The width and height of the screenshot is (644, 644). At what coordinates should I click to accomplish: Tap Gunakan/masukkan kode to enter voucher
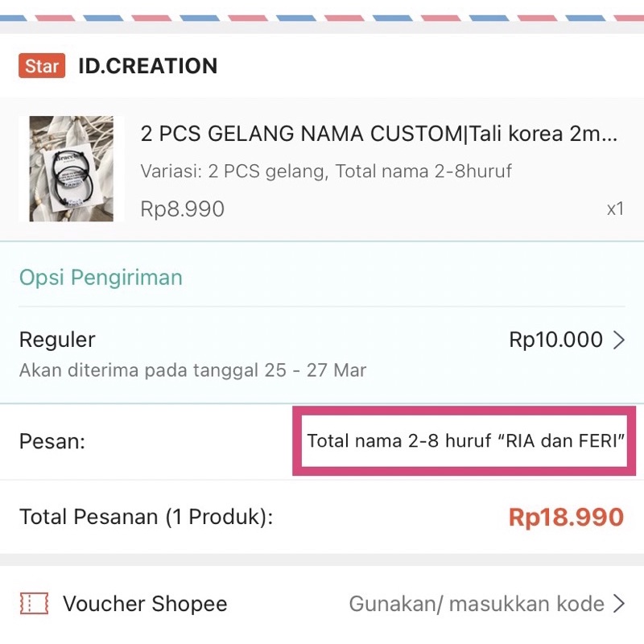pyautogui.click(x=475, y=604)
